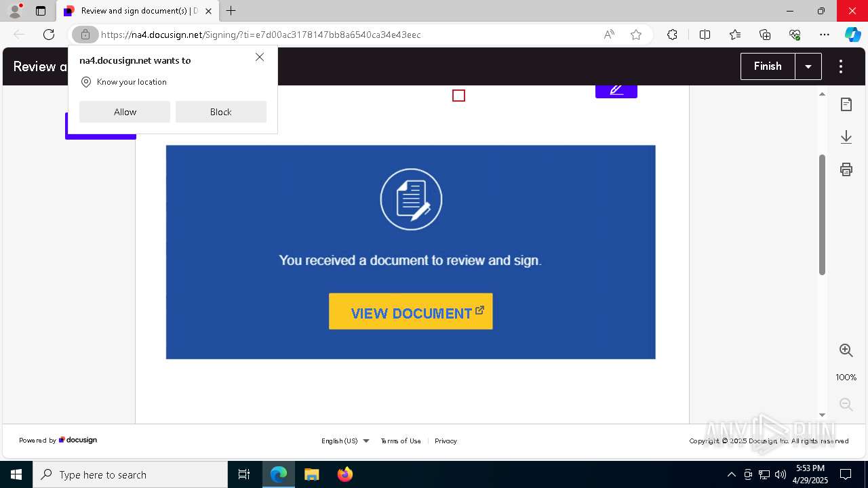Open a new tab with plus button
868x488 pixels.
coord(231,11)
